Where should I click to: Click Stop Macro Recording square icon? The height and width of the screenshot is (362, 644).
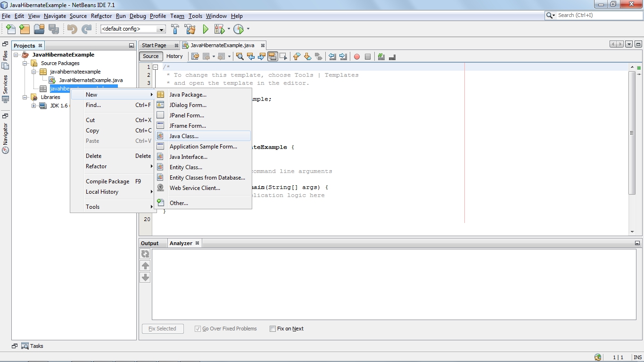[368, 57]
